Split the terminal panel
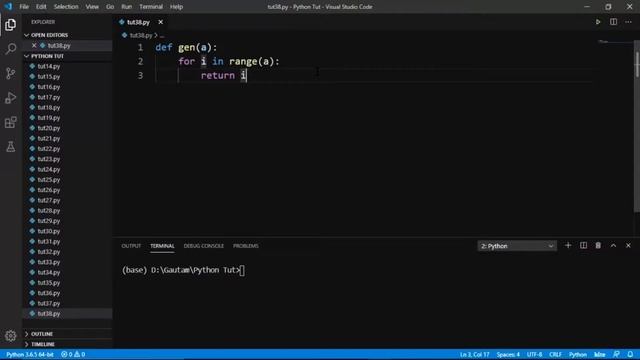Viewport: 640px width, 360px height. pyautogui.click(x=583, y=246)
